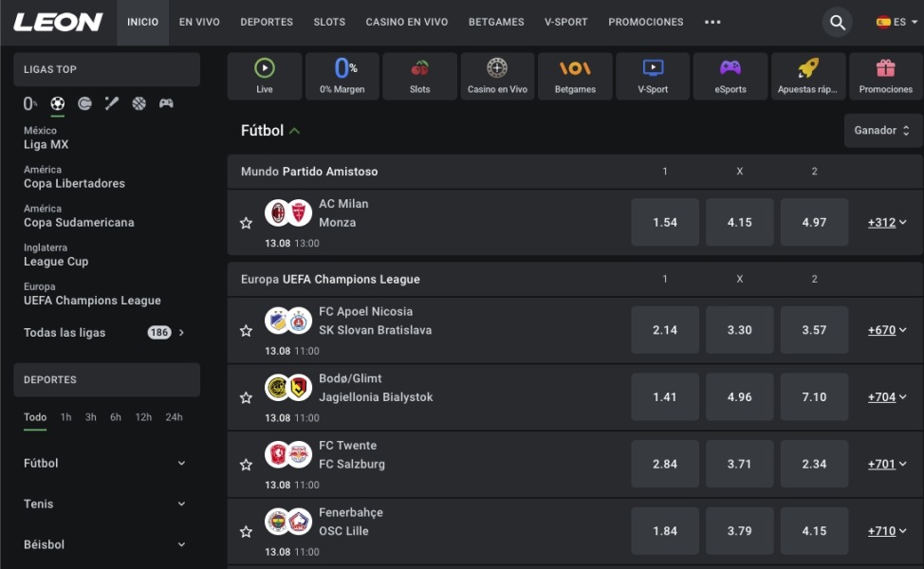The image size is (924, 569).
Task: Select the basketball icon in Ligas Top
Action: pos(139,103)
